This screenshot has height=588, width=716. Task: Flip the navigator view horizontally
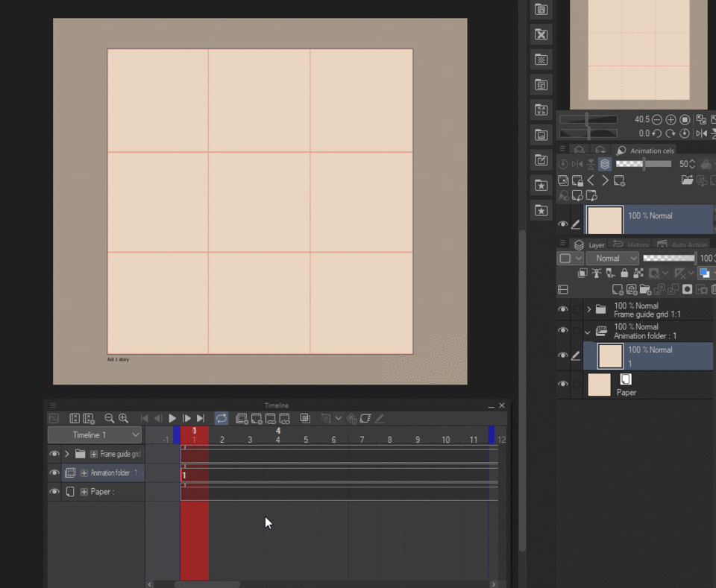701,133
